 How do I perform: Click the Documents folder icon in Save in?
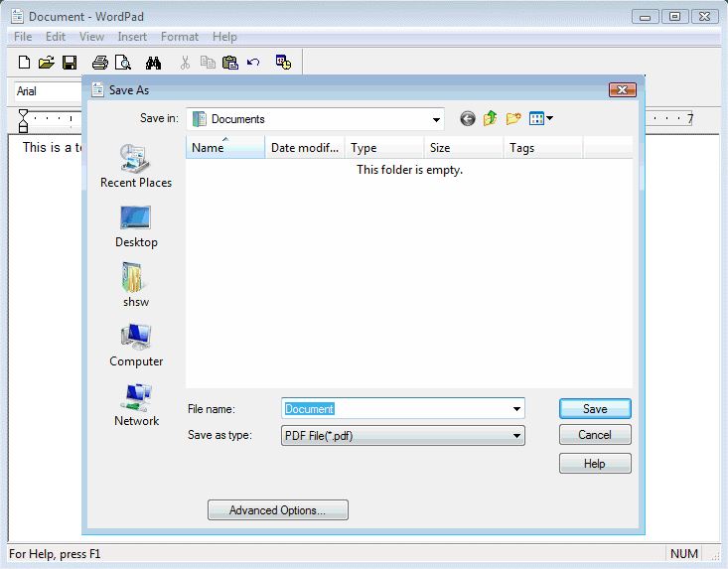200,119
